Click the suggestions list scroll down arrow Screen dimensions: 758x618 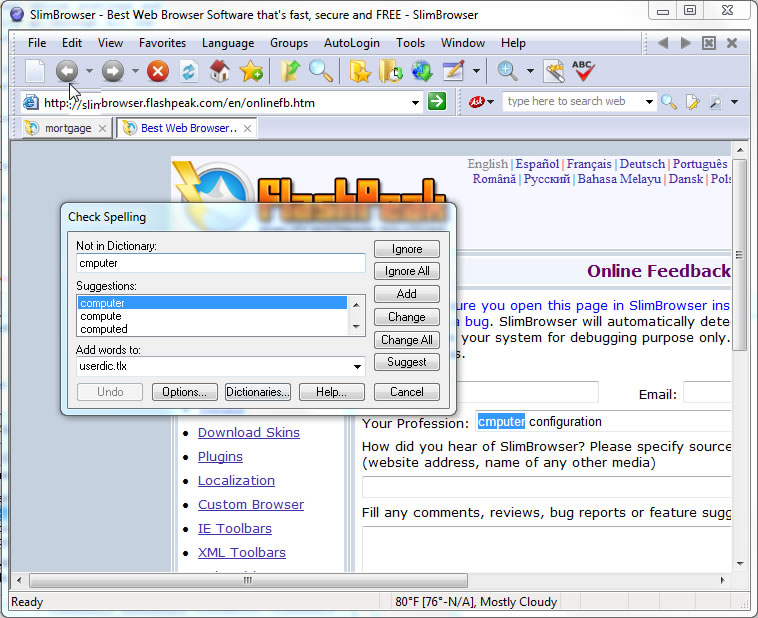[x=356, y=327]
